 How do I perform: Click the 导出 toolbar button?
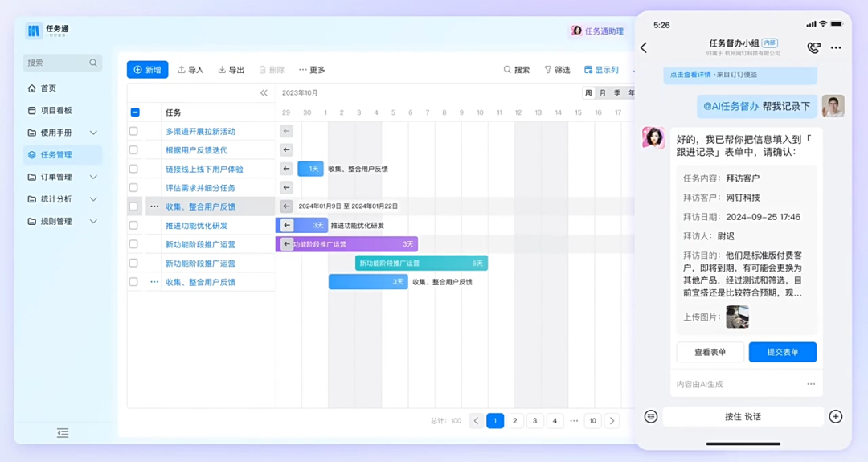point(231,70)
